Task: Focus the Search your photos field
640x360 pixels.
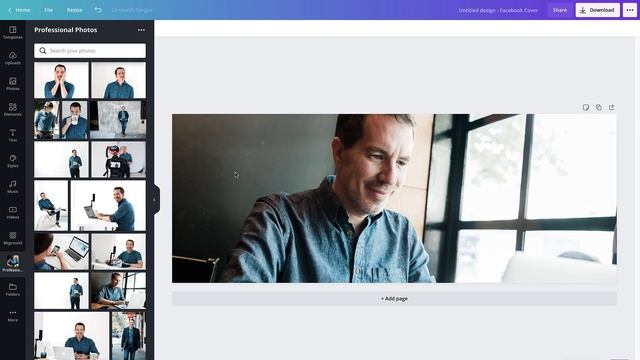Action: click(x=90, y=51)
